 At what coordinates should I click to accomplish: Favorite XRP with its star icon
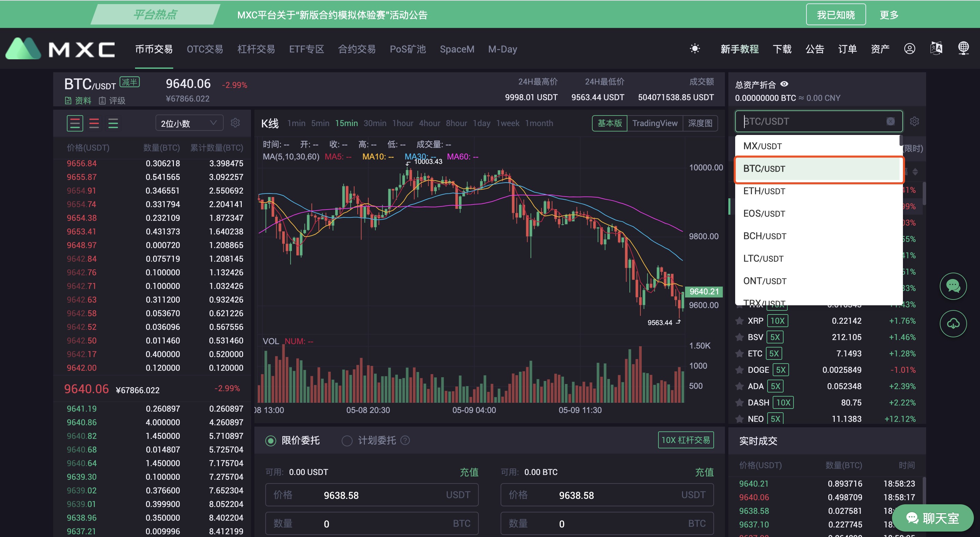coord(740,321)
